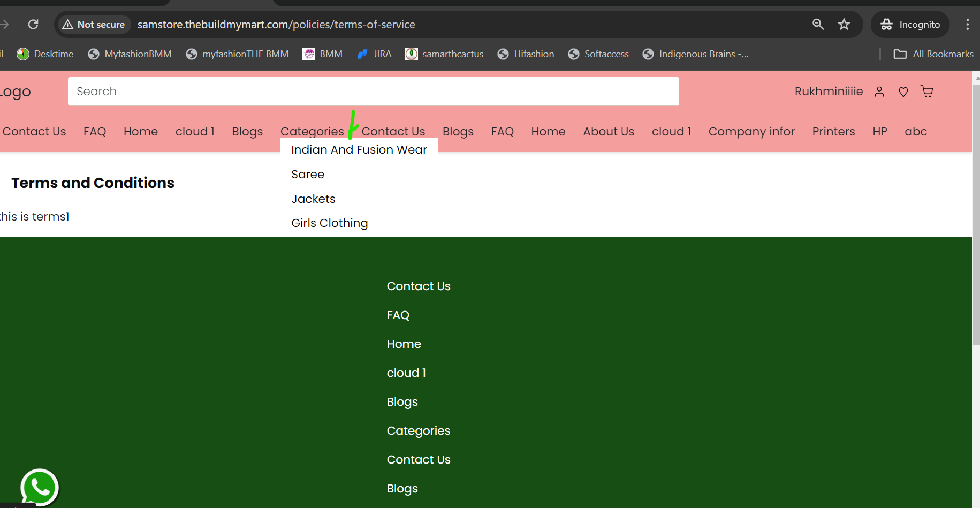Viewport: 980px width, 508px height.
Task: Open the bottom footer Blogs link
Action: click(x=402, y=489)
